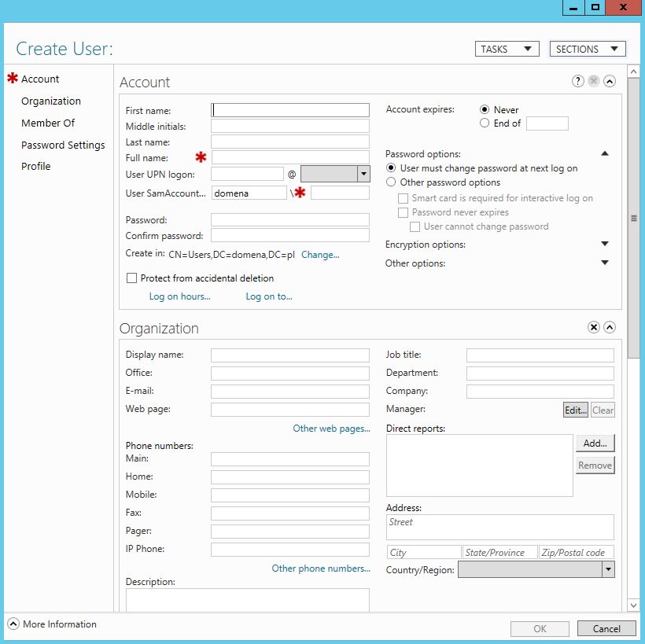Open the UPN domain suffix dropdown
This screenshot has height=644, width=645.
point(363,174)
